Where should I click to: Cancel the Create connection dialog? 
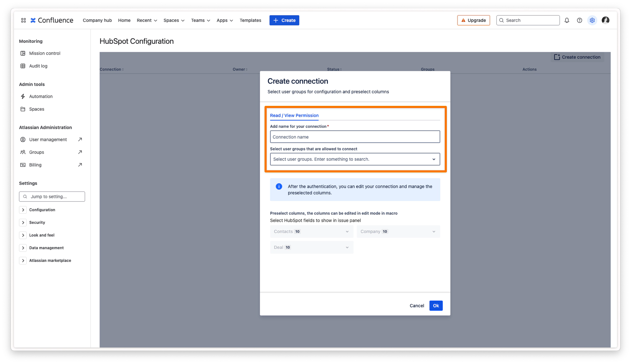tap(417, 306)
